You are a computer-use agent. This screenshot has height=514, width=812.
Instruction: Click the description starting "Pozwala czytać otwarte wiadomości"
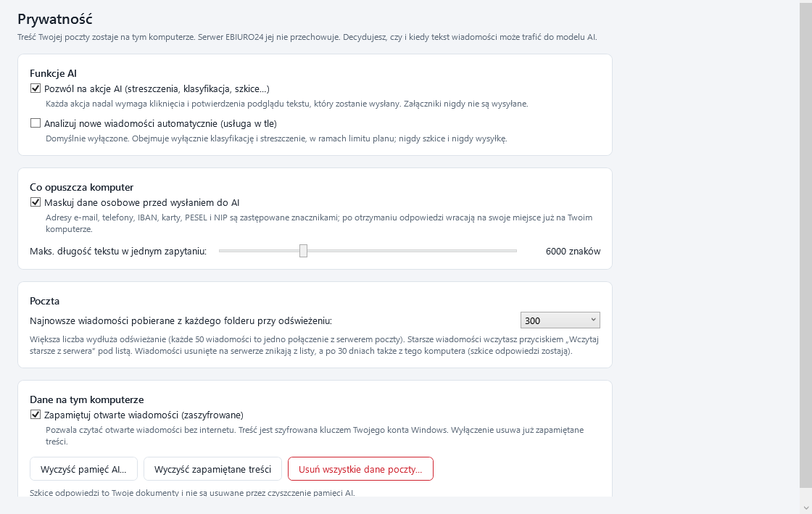[x=315, y=435]
